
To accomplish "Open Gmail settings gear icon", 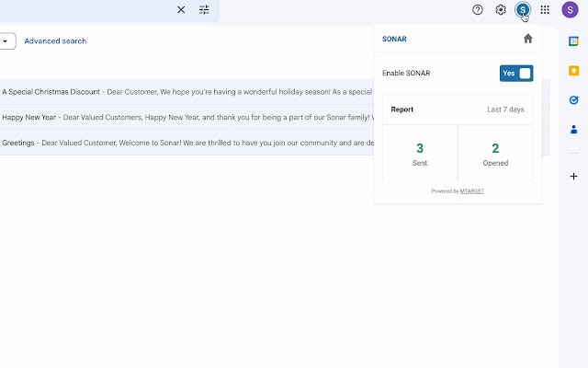I will 500,10.
